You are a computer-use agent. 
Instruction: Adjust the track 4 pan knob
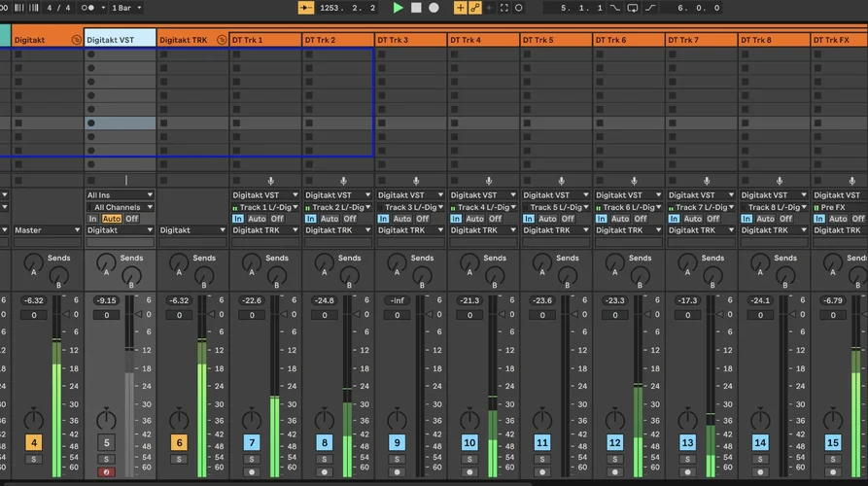(34, 419)
